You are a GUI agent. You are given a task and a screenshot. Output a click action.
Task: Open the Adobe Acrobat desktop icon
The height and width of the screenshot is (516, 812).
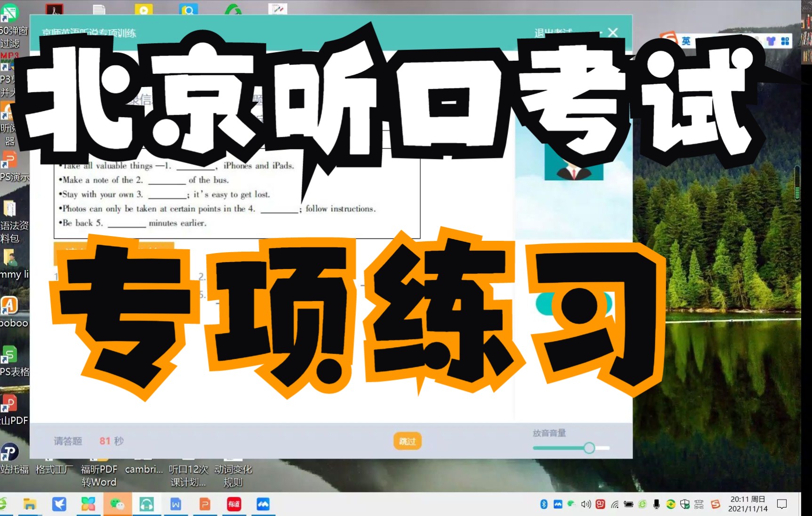tap(55, 8)
